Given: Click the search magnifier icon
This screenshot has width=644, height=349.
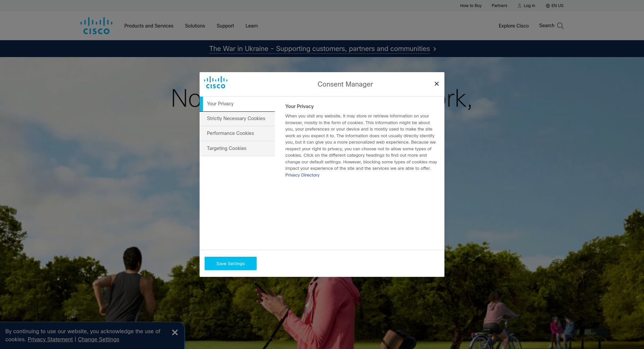Looking at the screenshot, I should [x=560, y=26].
